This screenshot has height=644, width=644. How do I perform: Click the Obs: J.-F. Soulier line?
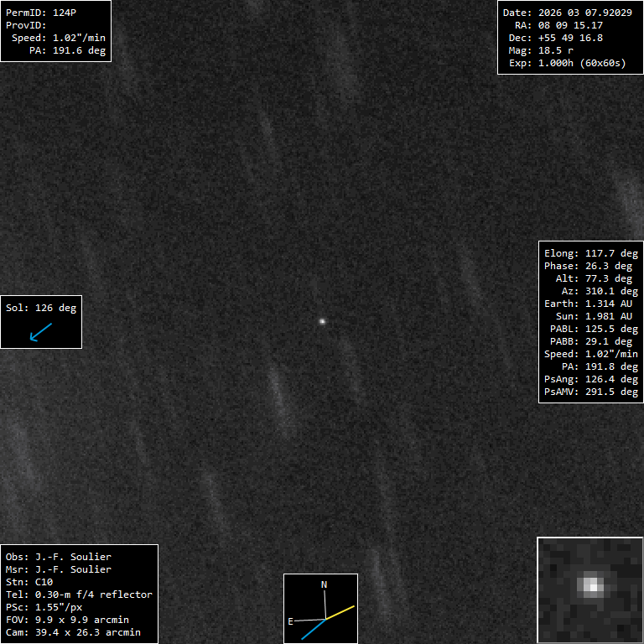coord(59,557)
